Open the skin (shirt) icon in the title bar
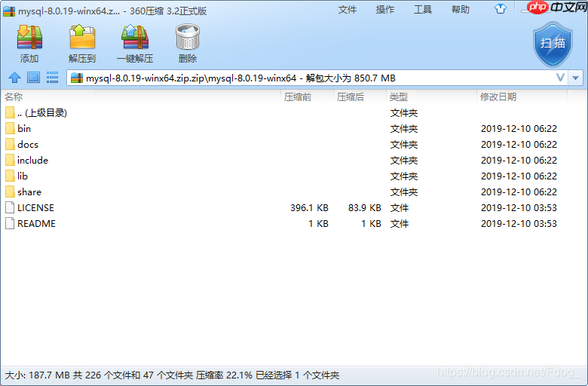The height and width of the screenshot is (386, 588). 501,9
